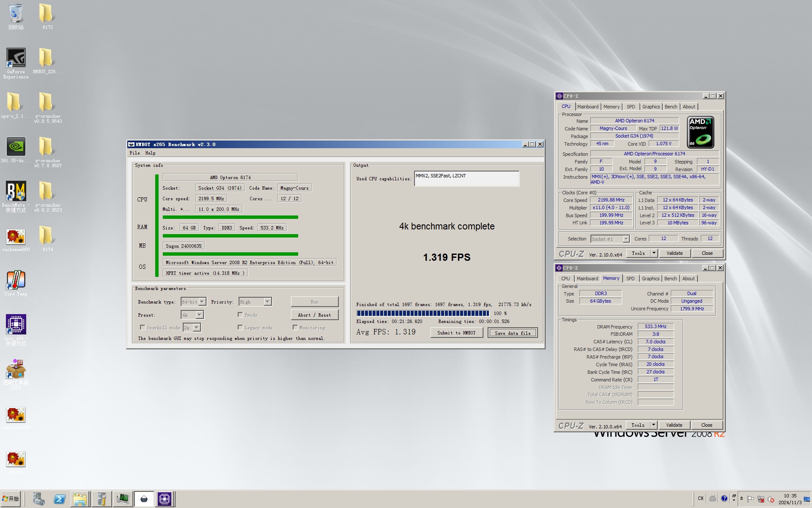Click the muted volume tray icon
812x508 pixels.
click(771, 499)
